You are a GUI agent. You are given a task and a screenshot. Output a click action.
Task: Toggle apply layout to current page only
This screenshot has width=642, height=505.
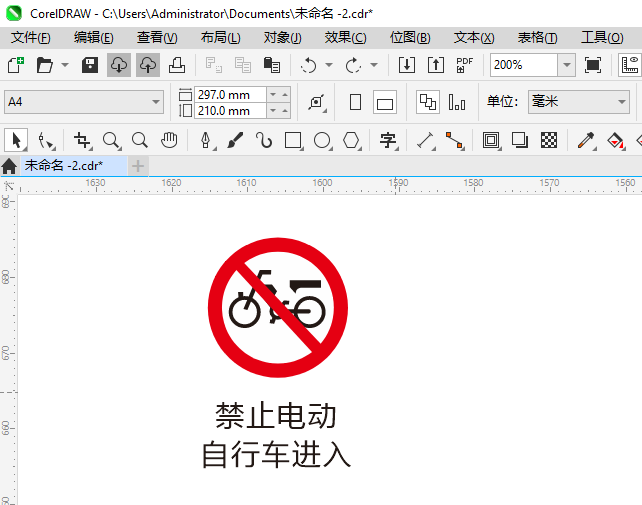point(457,102)
